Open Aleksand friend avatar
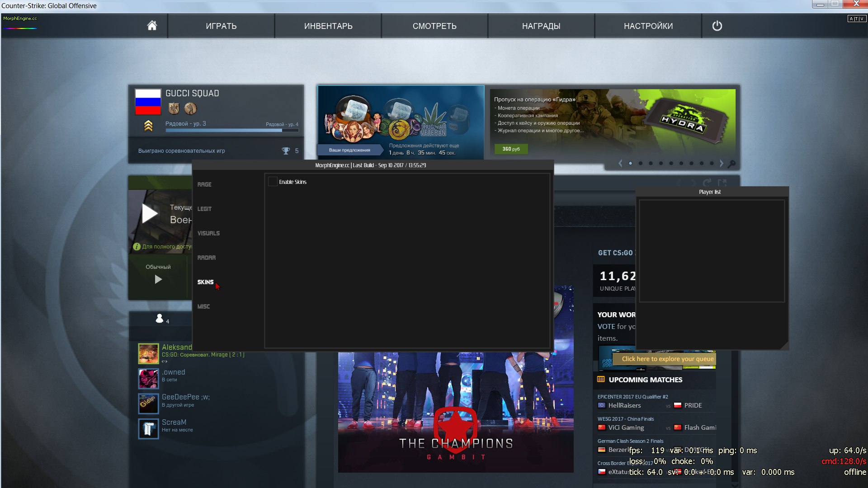This screenshot has height=488, width=868. tap(148, 353)
